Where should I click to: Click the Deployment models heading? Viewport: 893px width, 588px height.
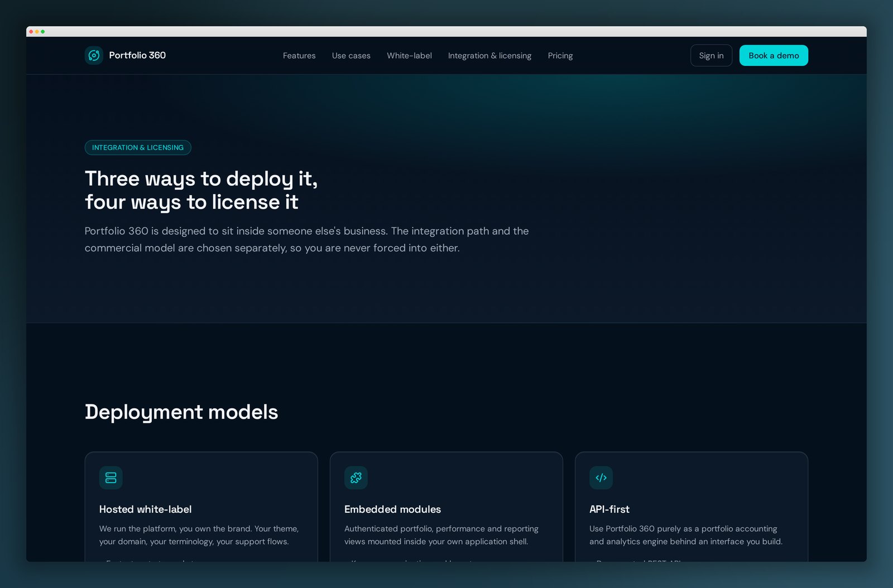(x=181, y=412)
